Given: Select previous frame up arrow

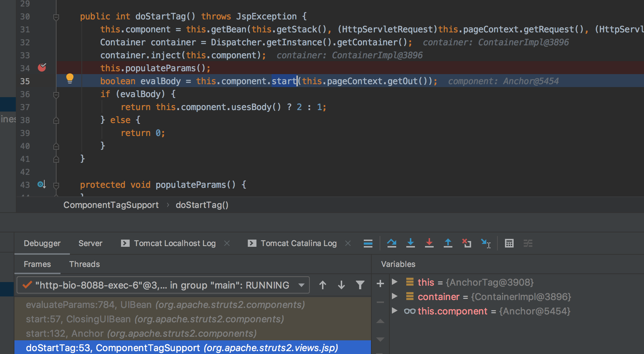Looking at the screenshot, I should click(x=323, y=285).
